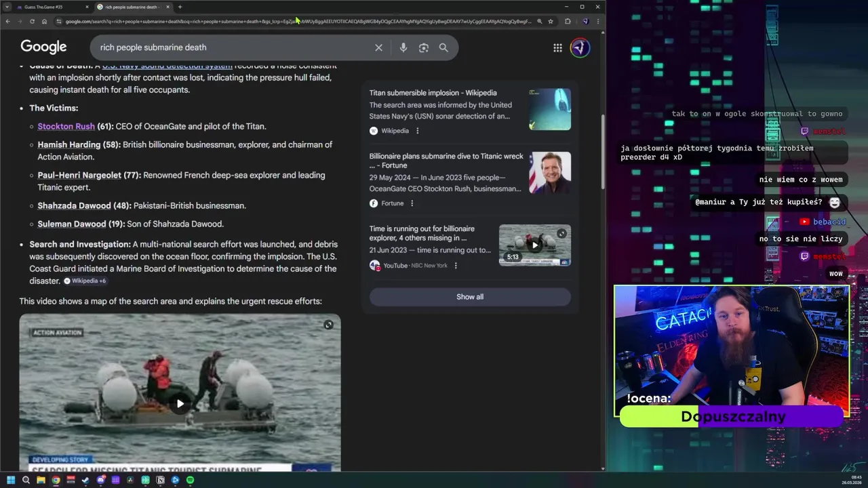Go back in browser history
868x488 pixels.
(7, 21)
